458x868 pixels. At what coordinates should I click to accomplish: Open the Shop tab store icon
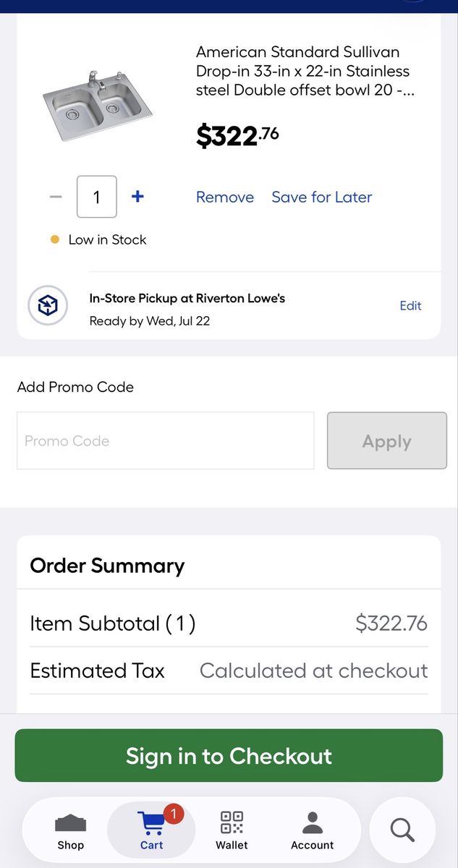tap(71, 823)
